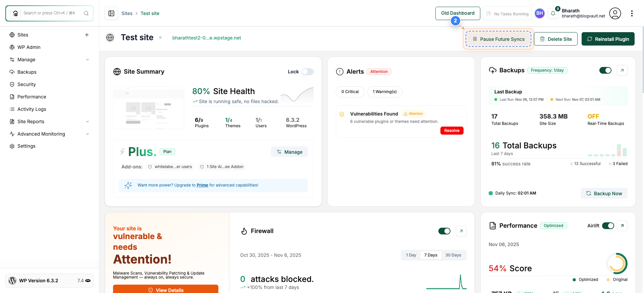The image size is (644, 293).
Task: Click the orange View Details button
Action: pos(166,290)
